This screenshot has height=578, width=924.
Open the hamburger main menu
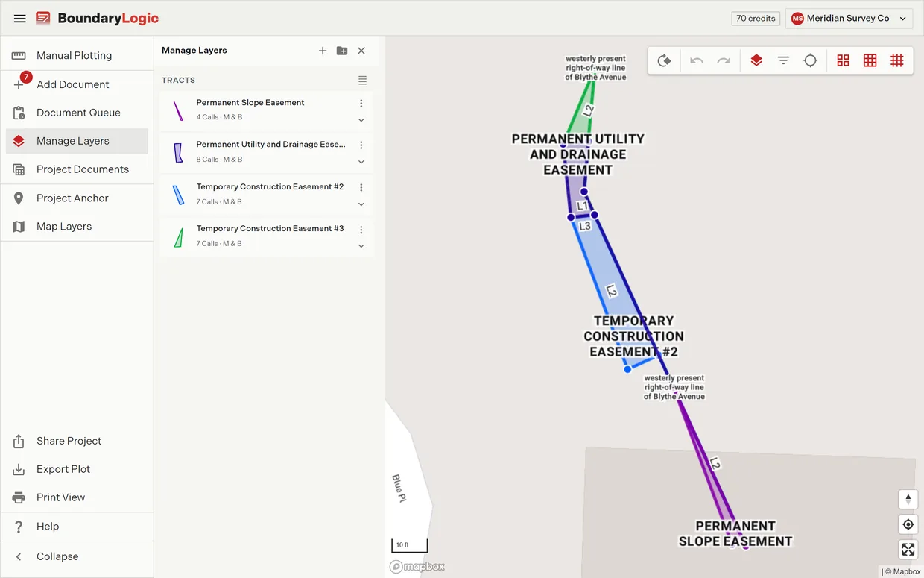tap(20, 19)
